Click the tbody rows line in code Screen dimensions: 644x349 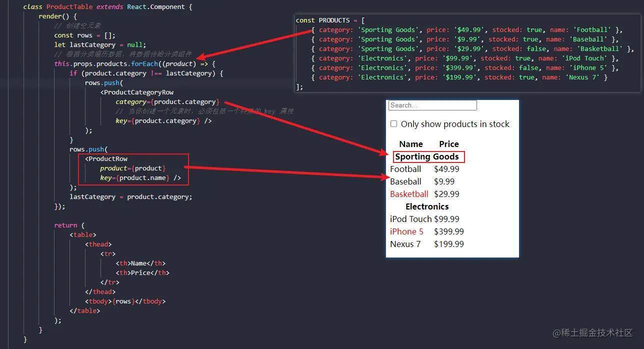pyautogui.click(x=125, y=301)
